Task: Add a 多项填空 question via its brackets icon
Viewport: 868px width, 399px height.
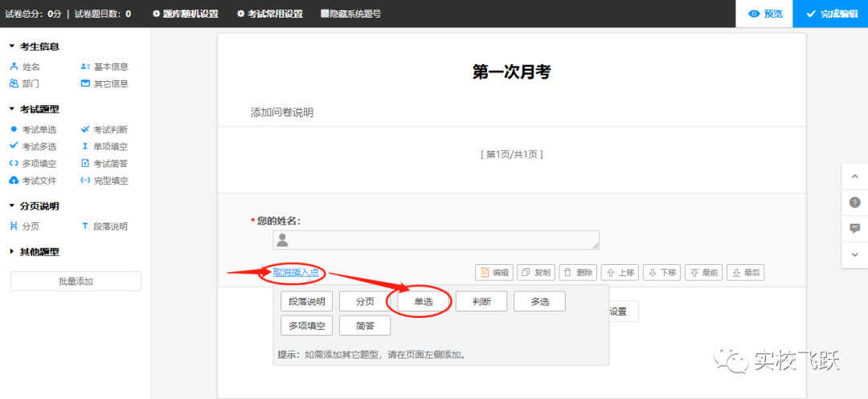Action: (x=14, y=164)
